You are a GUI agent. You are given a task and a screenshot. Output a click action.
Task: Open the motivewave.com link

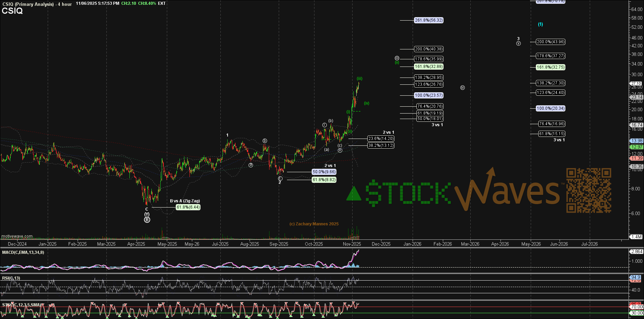[17, 236]
